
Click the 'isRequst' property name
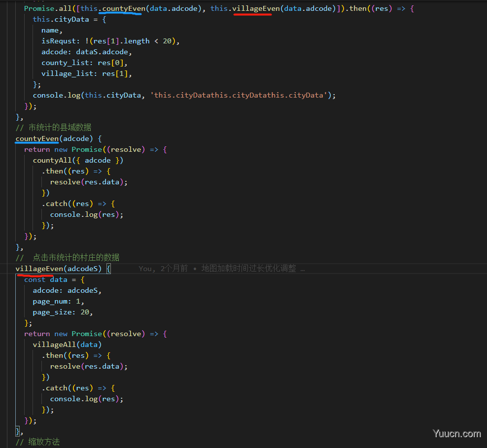[x=59, y=41]
